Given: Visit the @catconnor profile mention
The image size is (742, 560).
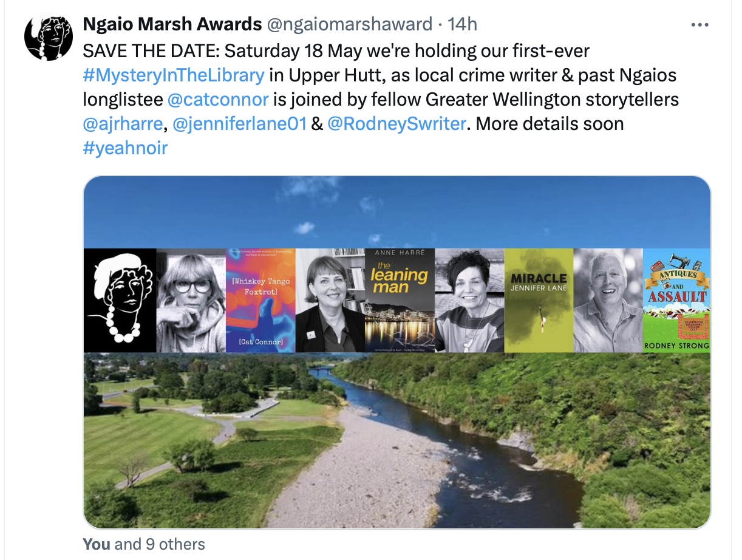Looking at the screenshot, I should (x=217, y=100).
